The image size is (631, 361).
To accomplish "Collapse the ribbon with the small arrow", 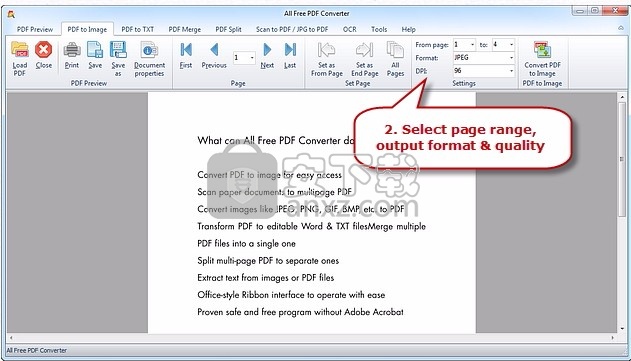I will pyautogui.click(x=620, y=29).
